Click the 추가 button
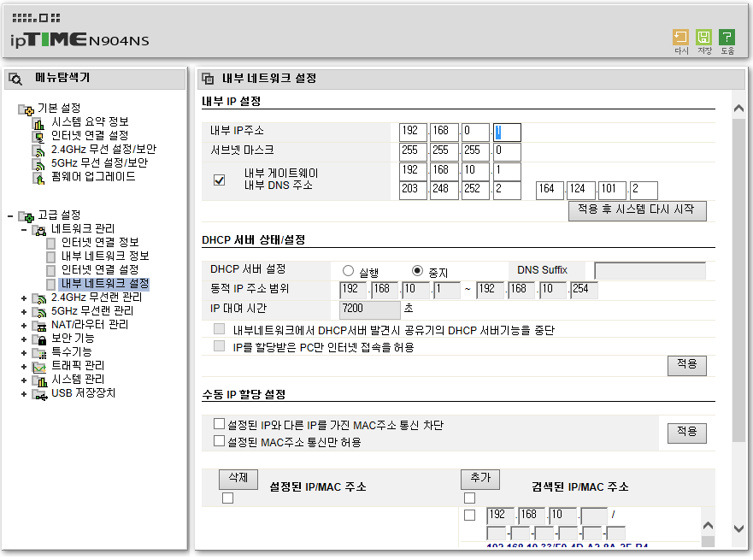This screenshot has width=753, height=560. [x=480, y=479]
